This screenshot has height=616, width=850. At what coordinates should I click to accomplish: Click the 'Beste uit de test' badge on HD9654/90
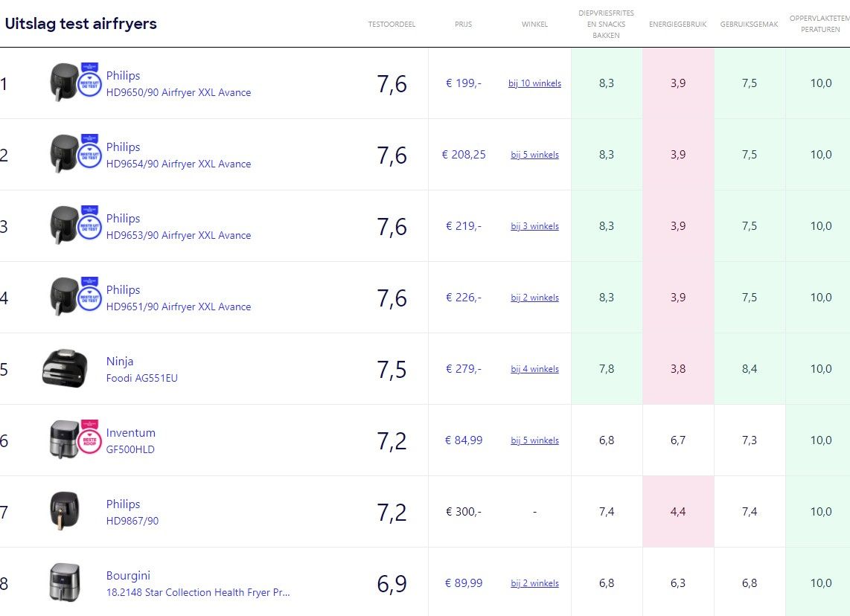click(x=89, y=153)
